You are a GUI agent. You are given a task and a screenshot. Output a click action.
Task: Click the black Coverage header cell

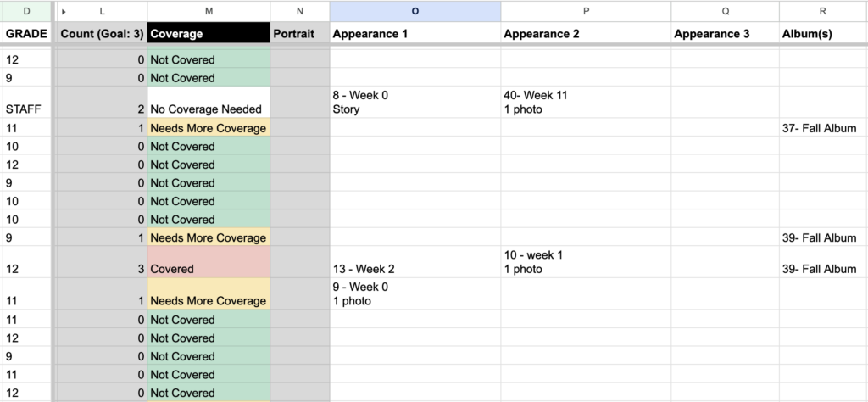[x=209, y=34]
